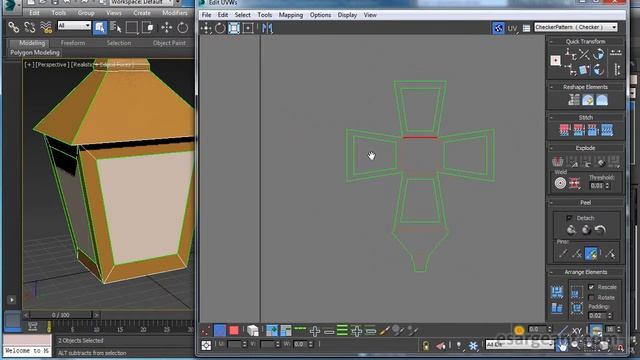
Task: Click the Polygon Modeling panel label
Action: pyautogui.click(x=35, y=53)
